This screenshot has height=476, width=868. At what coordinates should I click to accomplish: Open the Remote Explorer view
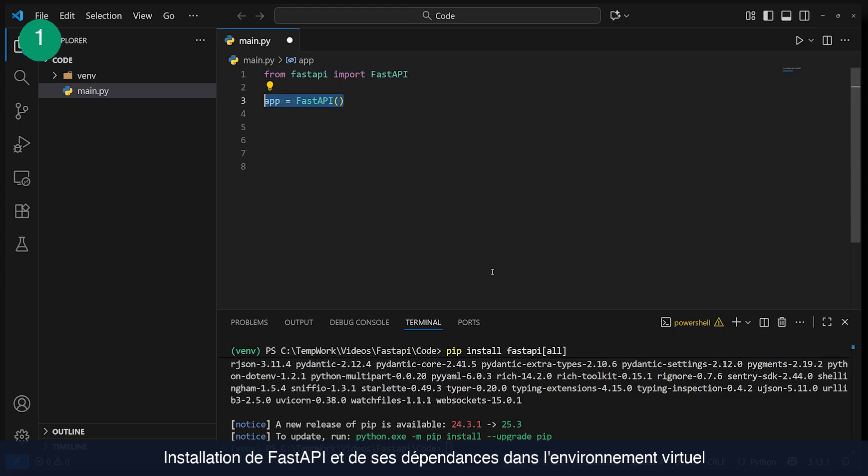pyautogui.click(x=21, y=178)
